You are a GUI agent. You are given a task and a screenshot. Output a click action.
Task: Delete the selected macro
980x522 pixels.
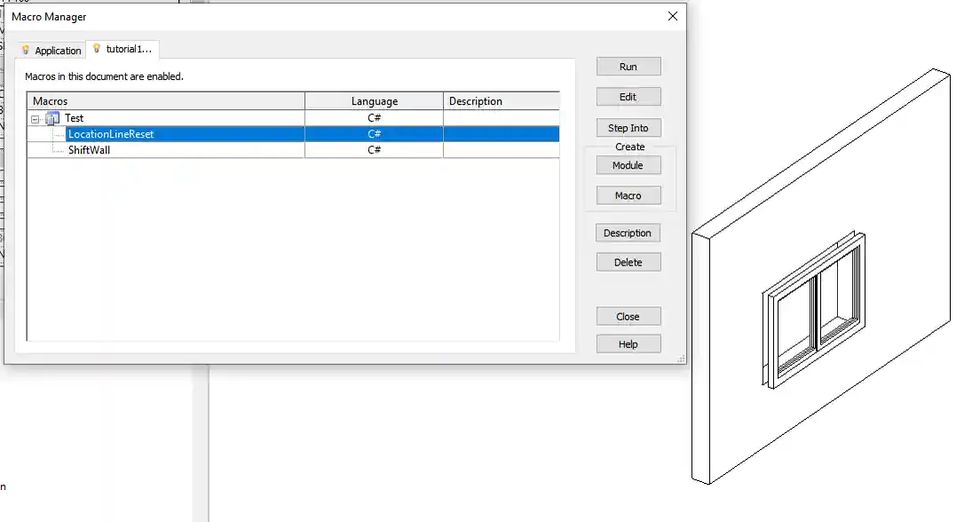coord(628,262)
